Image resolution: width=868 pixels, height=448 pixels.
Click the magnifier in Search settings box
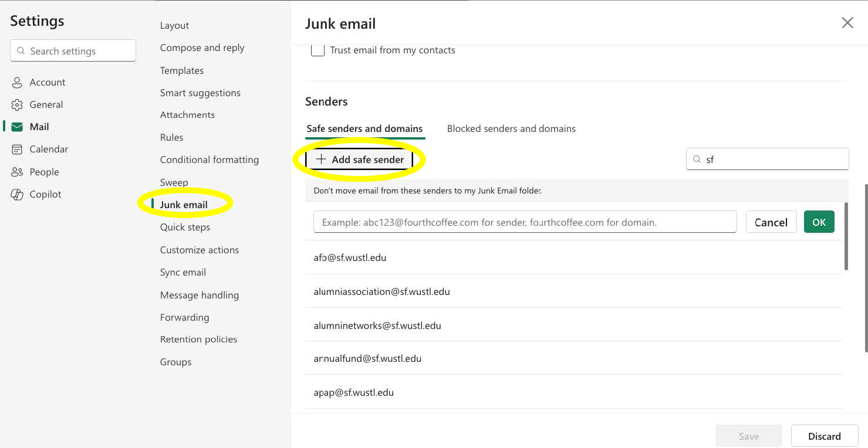tap(21, 51)
